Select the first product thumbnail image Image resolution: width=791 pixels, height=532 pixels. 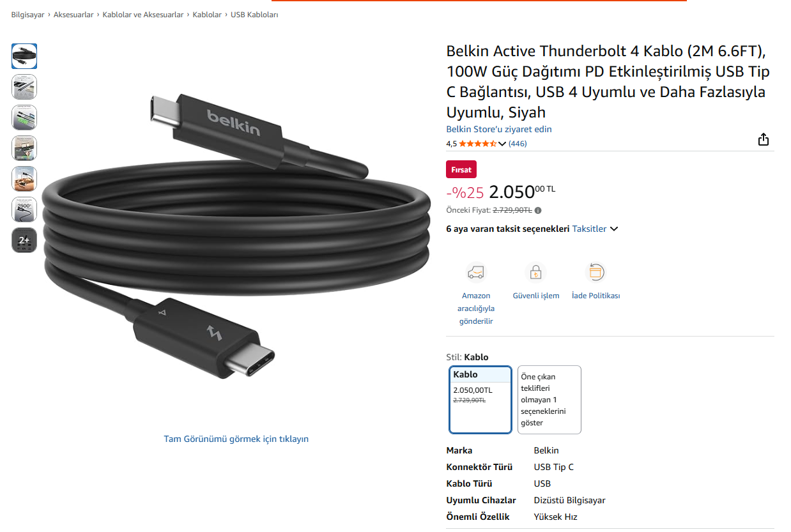(x=24, y=56)
